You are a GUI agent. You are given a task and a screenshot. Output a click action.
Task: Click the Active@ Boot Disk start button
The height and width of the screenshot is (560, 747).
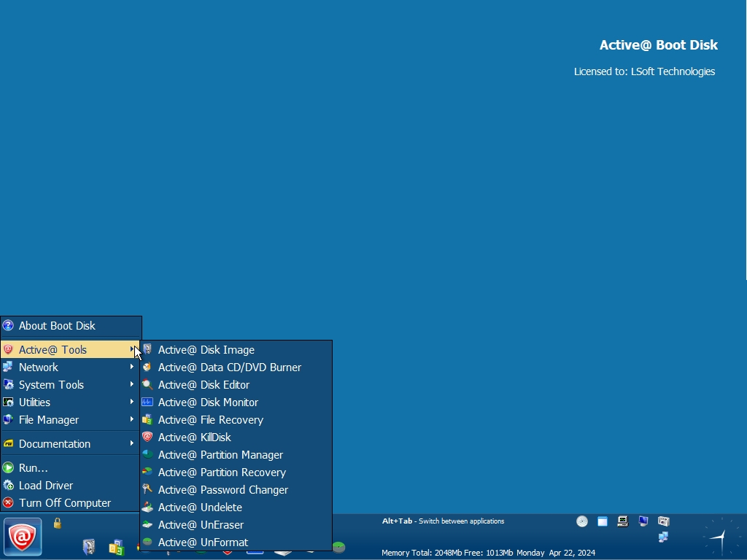pos(23,537)
